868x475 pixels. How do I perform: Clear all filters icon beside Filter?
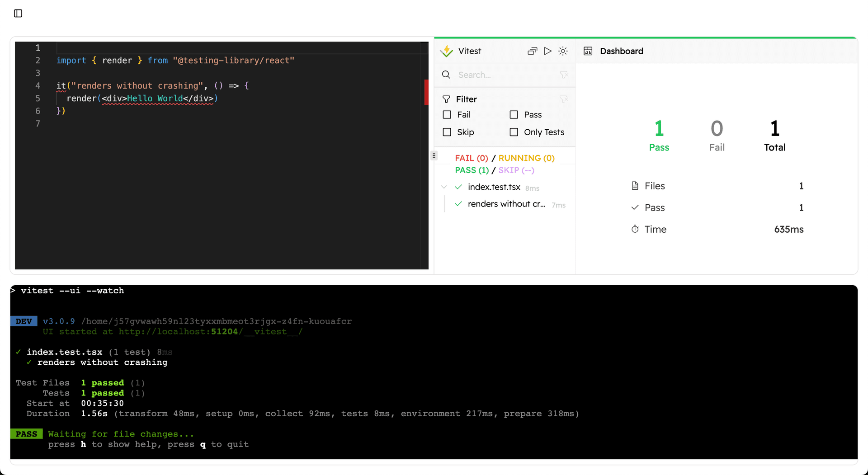(563, 99)
